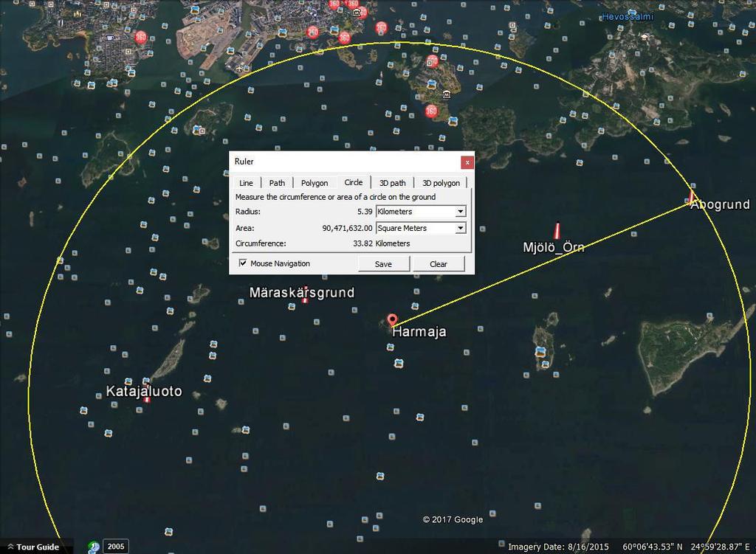Clear the ruler measurement
The width and height of the screenshot is (756, 554).
click(x=439, y=264)
